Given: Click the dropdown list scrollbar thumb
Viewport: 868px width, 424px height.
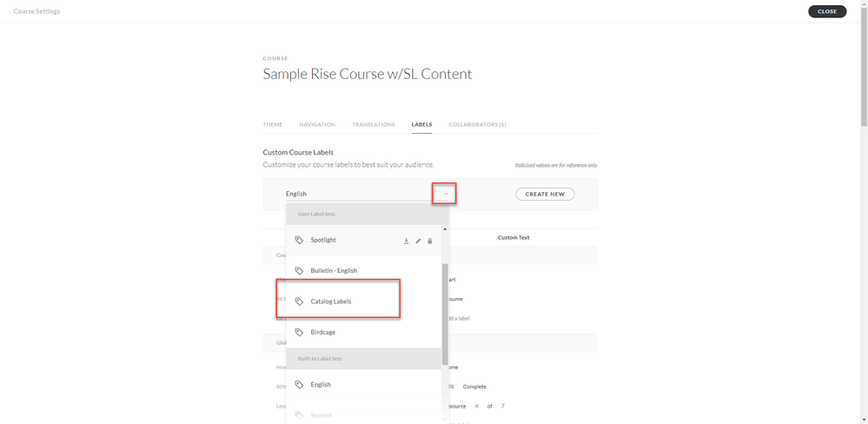Looking at the screenshot, I should [445, 313].
